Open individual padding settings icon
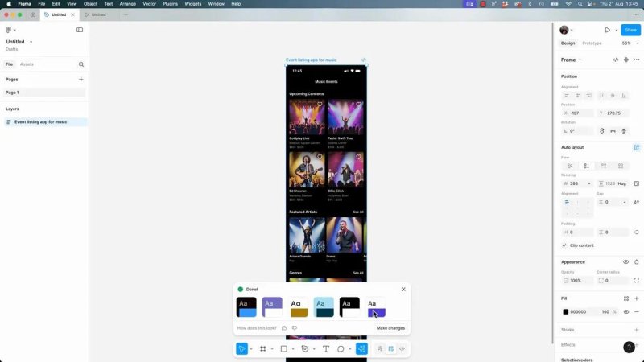This screenshot has height=362, width=644. click(637, 232)
